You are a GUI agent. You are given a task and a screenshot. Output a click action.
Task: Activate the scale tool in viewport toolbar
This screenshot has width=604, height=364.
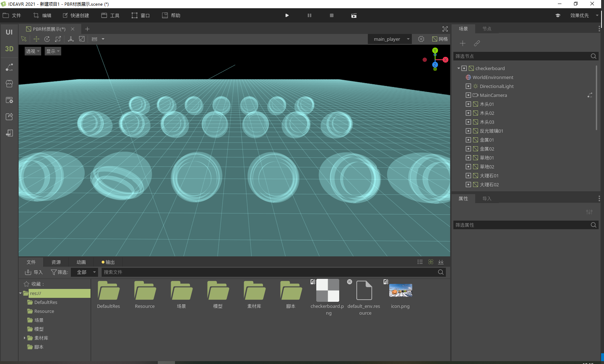[x=58, y=39]
